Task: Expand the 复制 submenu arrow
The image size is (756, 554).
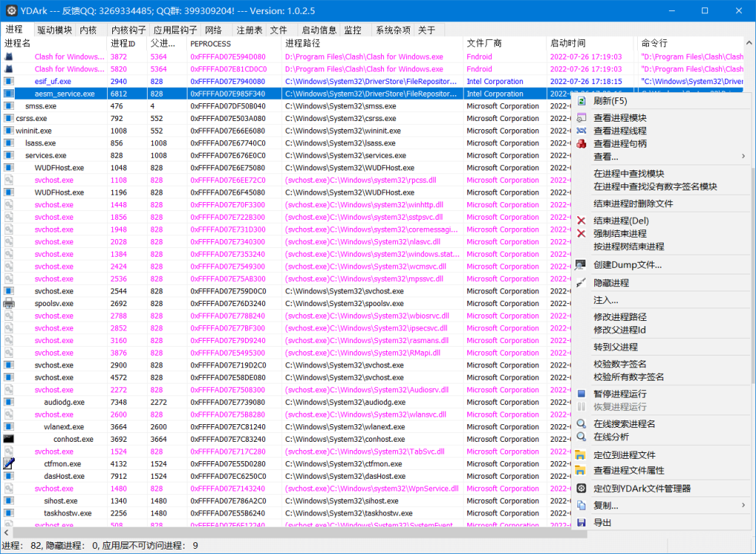Action: point(742,505)
